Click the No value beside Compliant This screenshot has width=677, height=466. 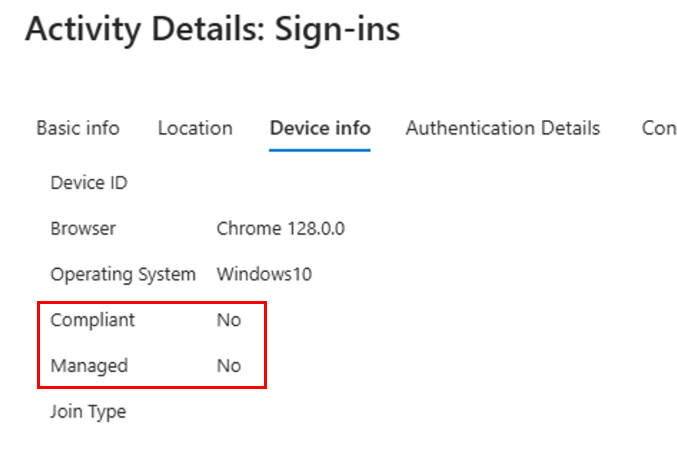[228, 320]
